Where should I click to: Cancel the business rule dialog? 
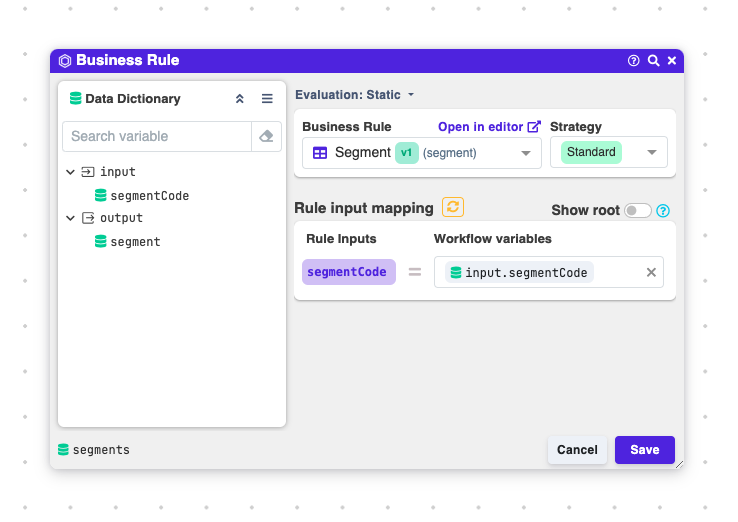click(x=577, y=450)
